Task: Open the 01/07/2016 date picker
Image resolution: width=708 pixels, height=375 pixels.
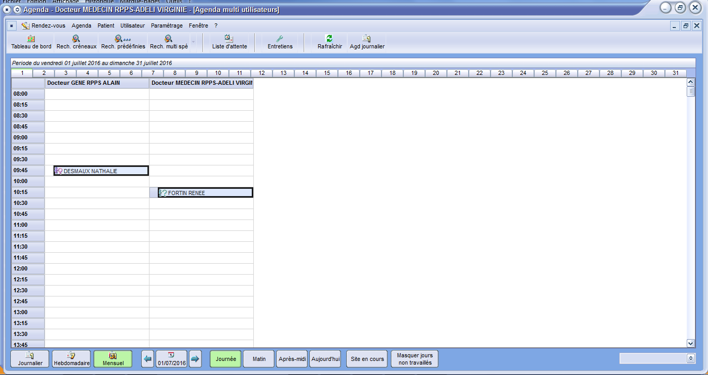Action: click(171, 359)
